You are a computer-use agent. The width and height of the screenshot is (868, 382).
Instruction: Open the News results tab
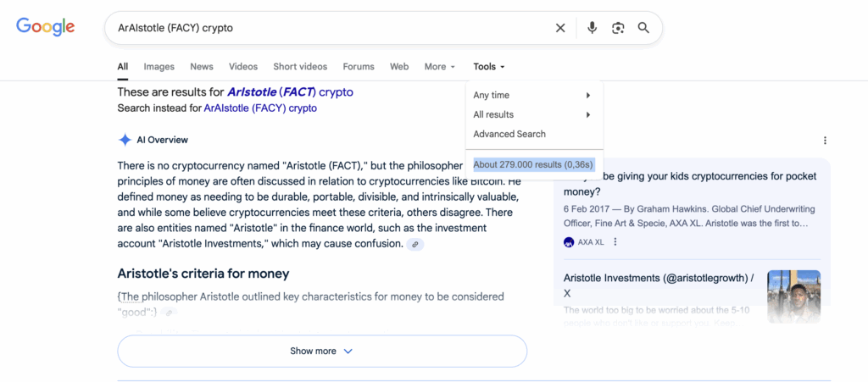202,67
